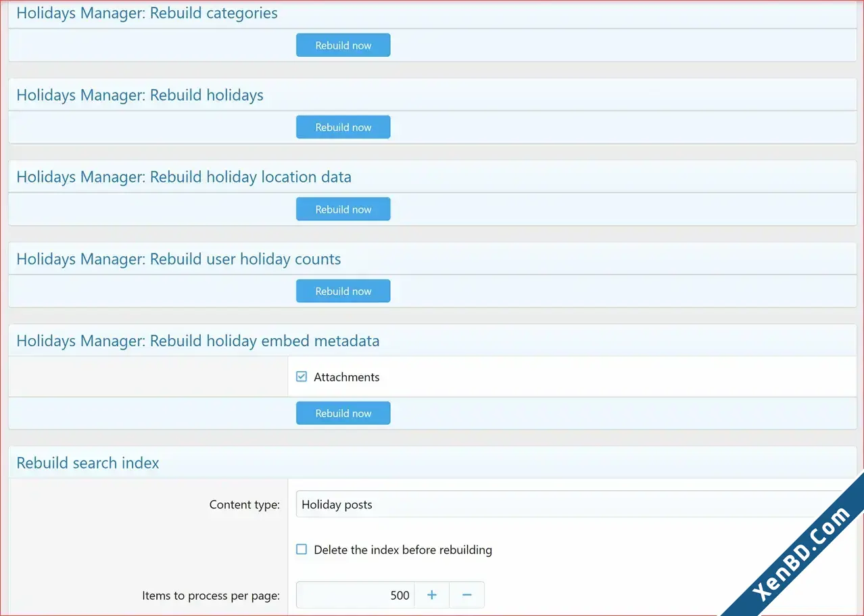Screen dimensions: 864x616
Task: Decrease items per page with minus button
Action: coord(466,595)
